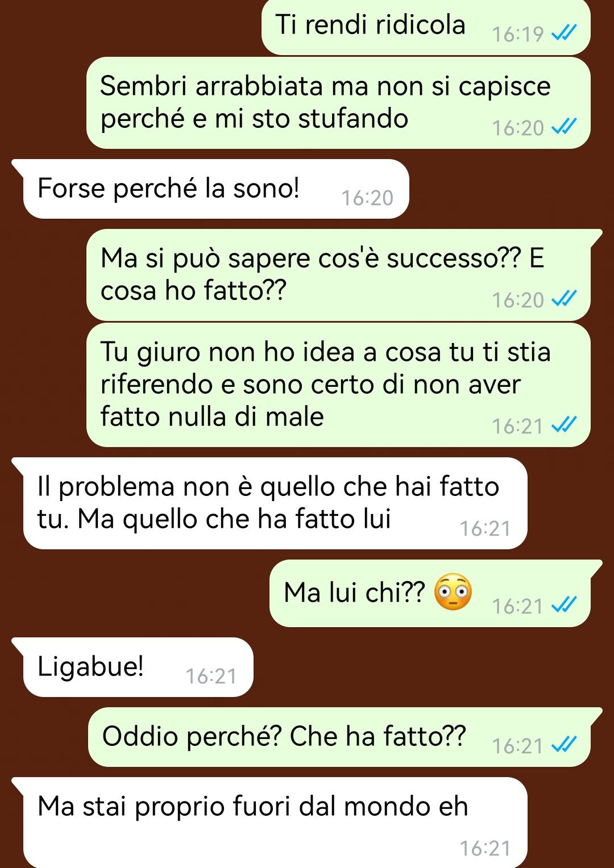The width and height of the screenshot is (614, 868).
Task: Tap the read-receipt ticks on "Ti rendi ridicola"
Action: pos(564,34)
